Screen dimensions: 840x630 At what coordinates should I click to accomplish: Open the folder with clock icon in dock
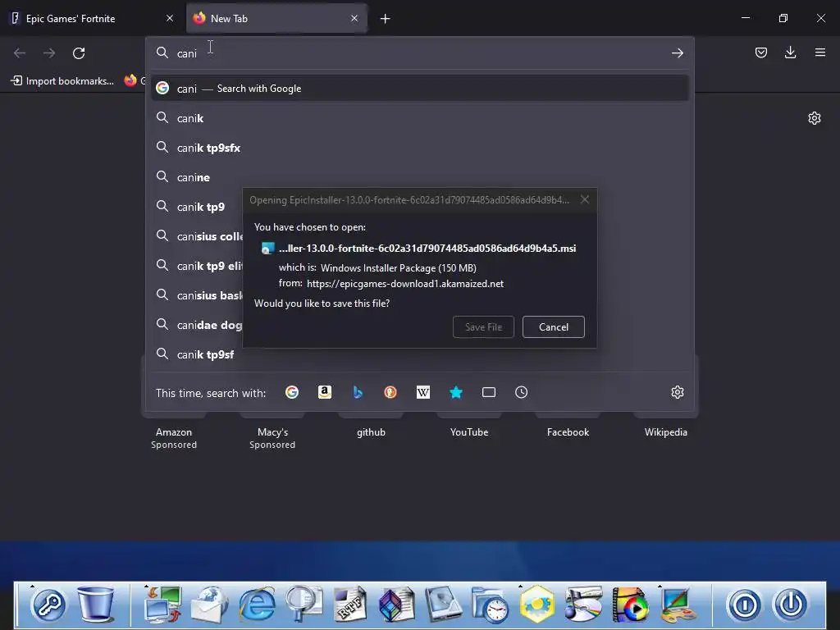(491, 605)
